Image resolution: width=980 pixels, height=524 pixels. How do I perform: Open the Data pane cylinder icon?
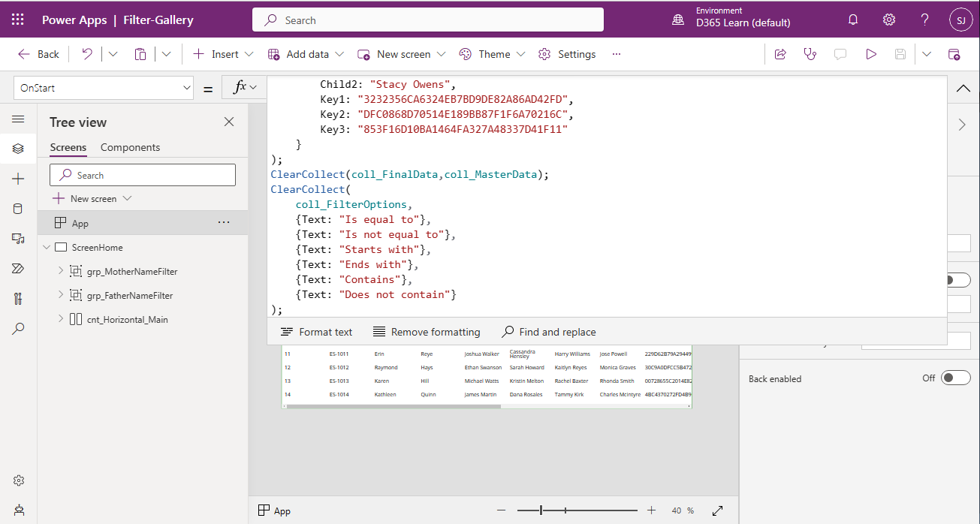(x=19, y=209)
